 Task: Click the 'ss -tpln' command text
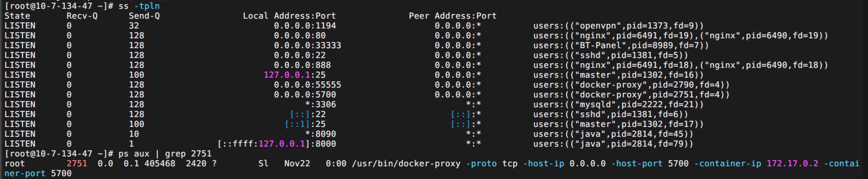[x=139, y=6]
